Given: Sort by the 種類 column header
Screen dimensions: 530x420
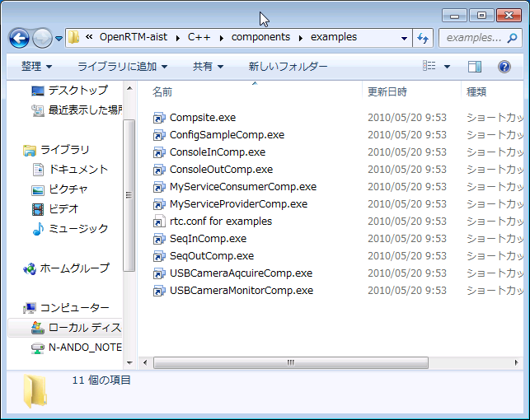Looking at the screenshot, I should tap(476, 92).
